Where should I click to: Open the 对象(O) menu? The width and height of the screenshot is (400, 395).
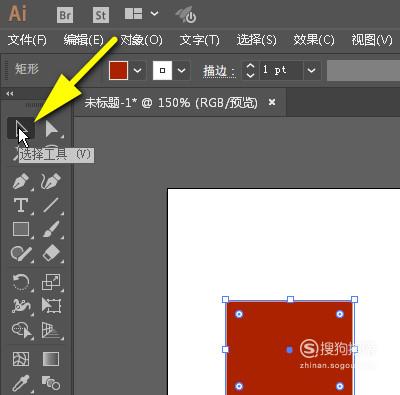point(141,40)
